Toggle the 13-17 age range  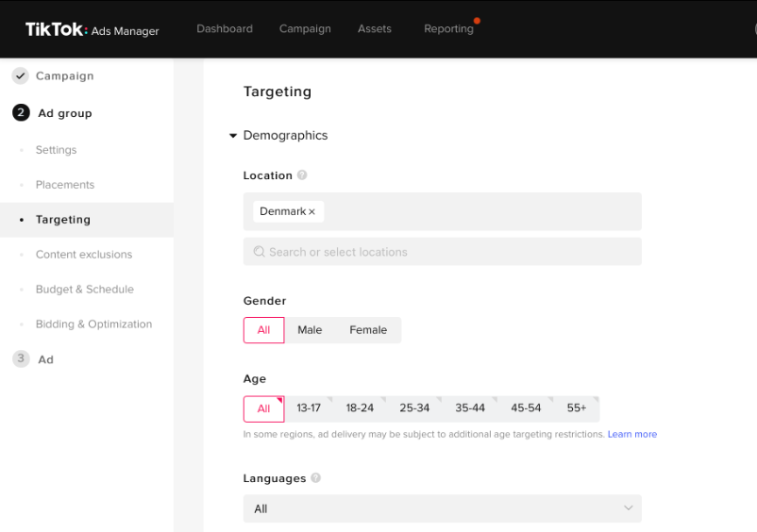coord(309,408)
